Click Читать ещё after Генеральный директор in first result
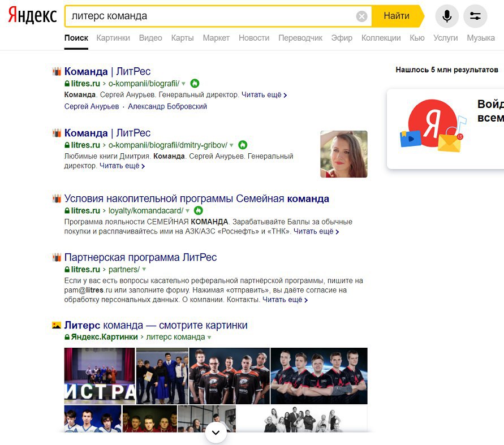The image size is (504, 445). coord(264,95)
